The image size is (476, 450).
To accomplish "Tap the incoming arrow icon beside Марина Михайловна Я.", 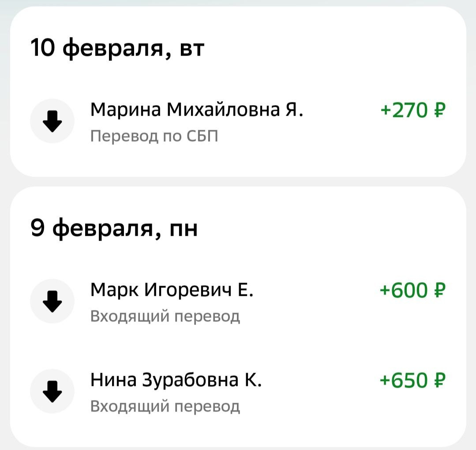I will tap(52, 121).
